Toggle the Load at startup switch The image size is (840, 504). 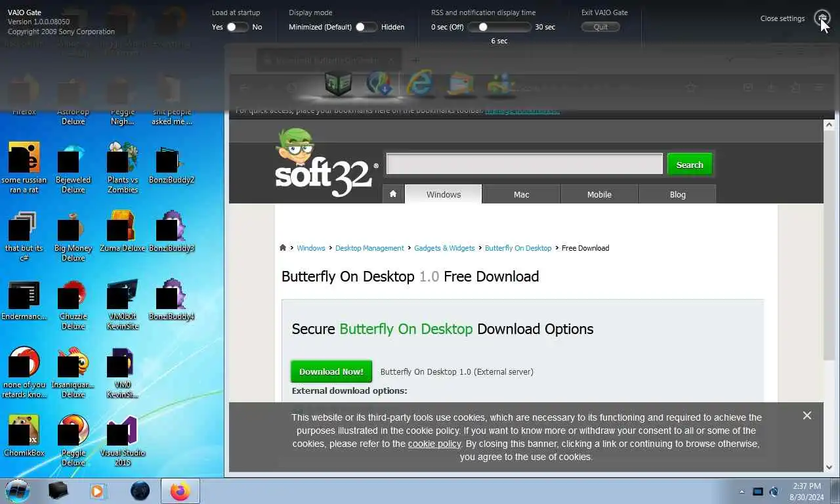(x=237, y=27)
